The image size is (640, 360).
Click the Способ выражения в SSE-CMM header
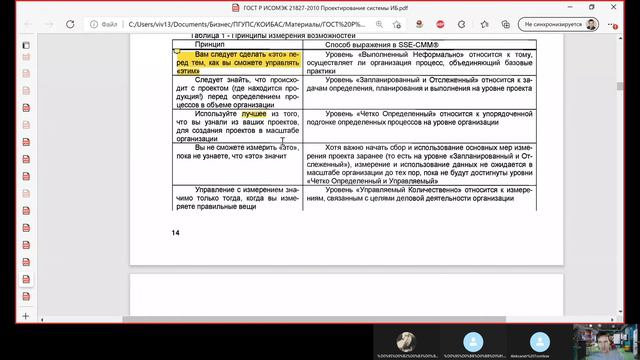click(382, 44)
